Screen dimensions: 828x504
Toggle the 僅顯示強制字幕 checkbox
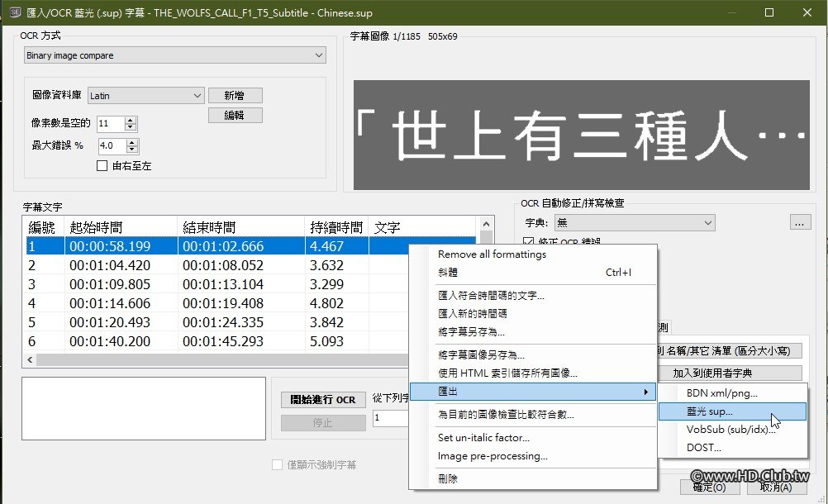click(277, 464)
